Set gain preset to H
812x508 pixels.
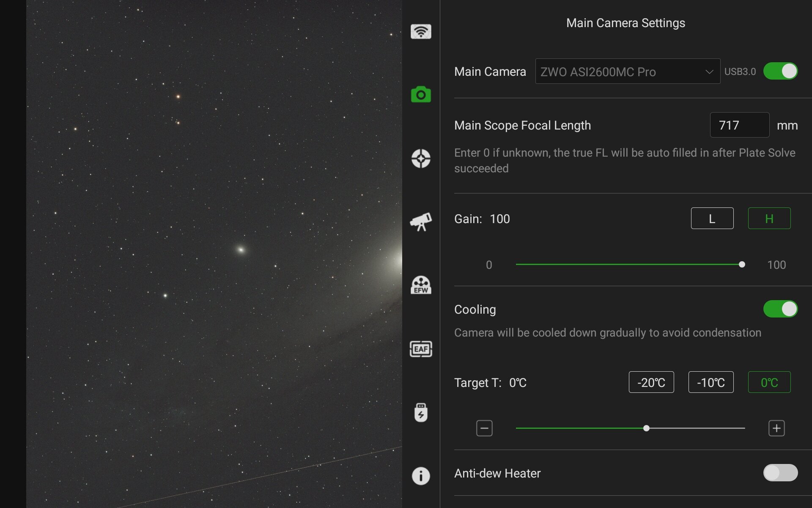coord(769,218)
